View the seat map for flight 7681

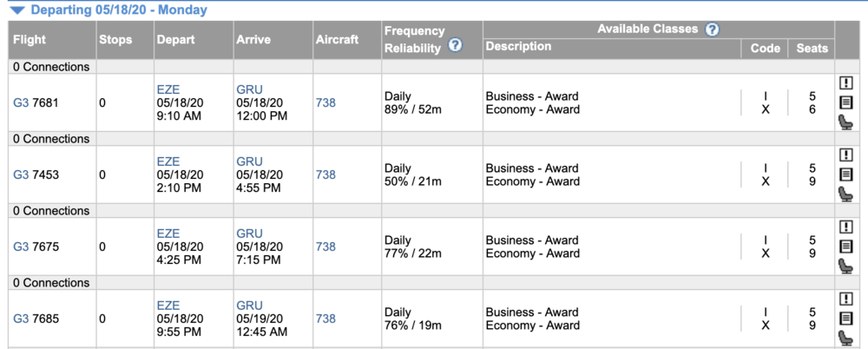coord(846,122)
